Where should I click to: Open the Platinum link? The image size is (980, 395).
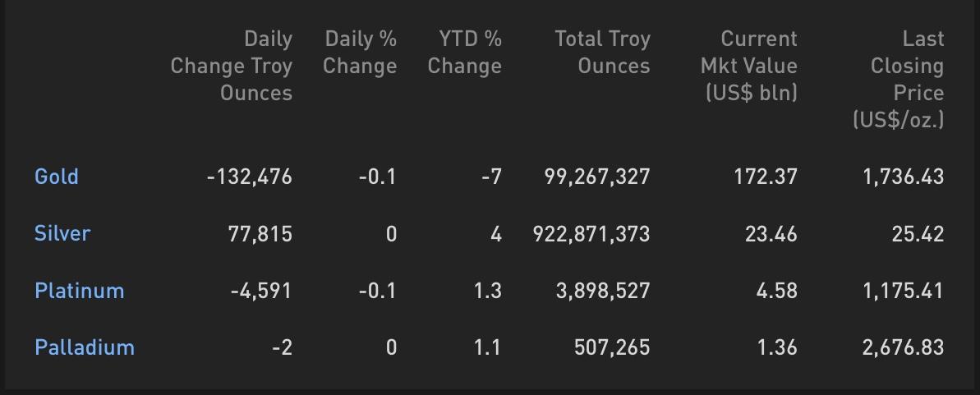click(x=80, y=291)
